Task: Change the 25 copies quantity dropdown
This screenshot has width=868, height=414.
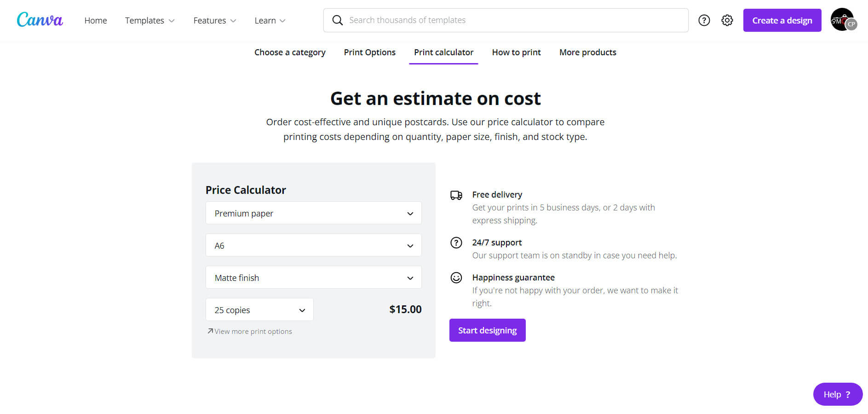Action: 259,310
